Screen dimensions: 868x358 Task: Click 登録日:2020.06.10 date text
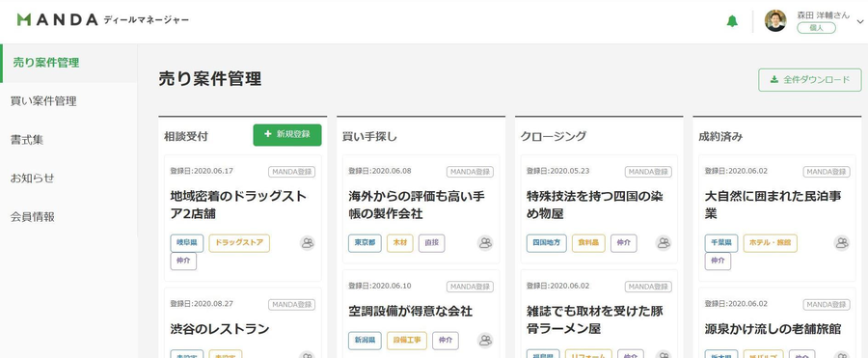pos(380,286)
